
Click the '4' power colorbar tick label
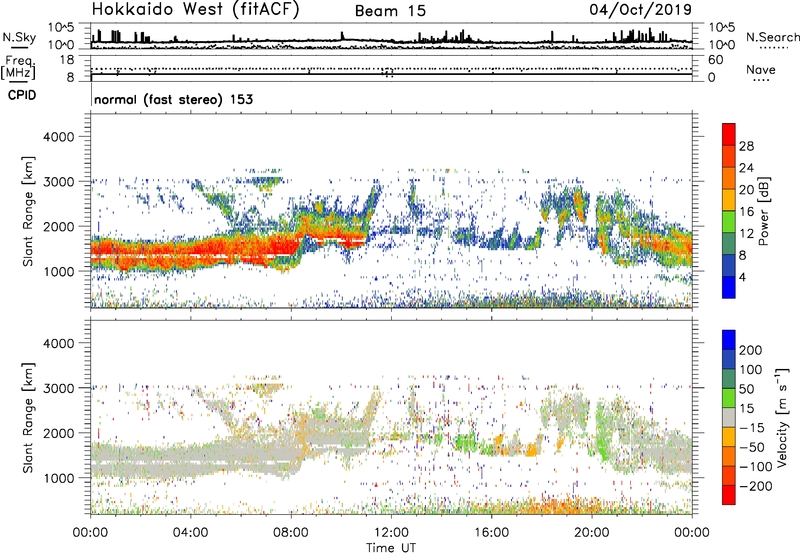click(x=742, y=277)
